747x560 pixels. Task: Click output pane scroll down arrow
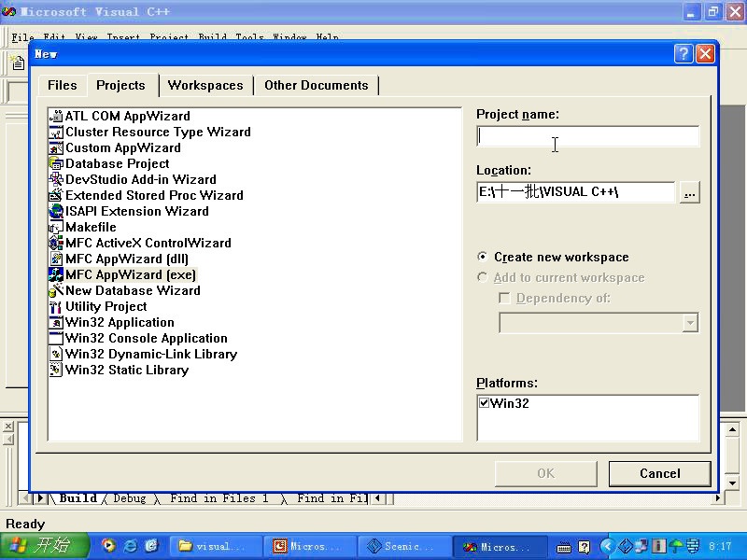(x=732, y=483)
